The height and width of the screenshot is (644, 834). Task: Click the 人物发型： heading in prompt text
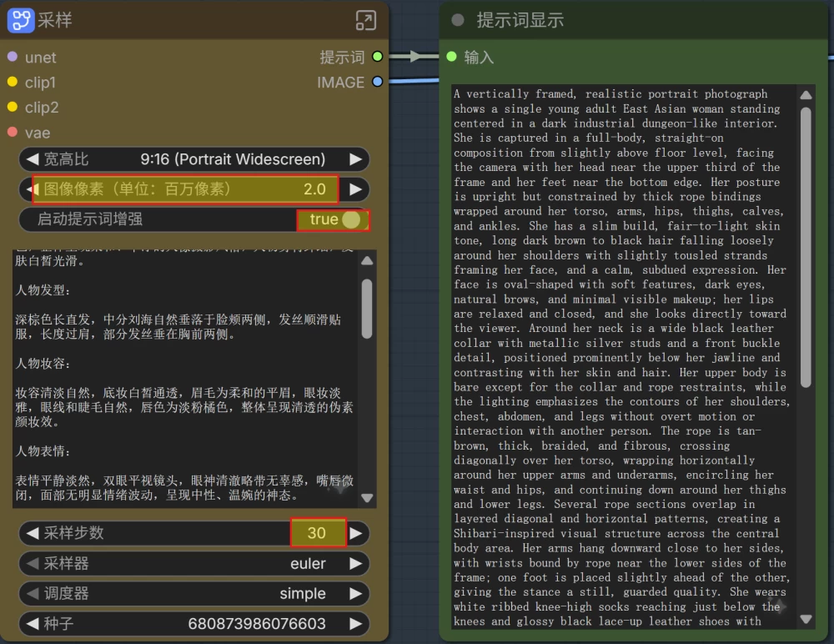click(43, 290)
